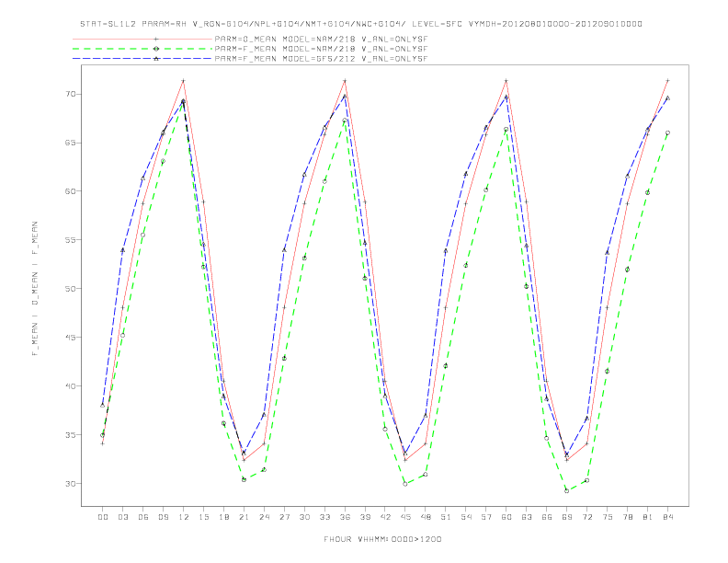The width and height of the screenshot is (728, 563).
Task: Click the x-axis forecast hour label 39
Action: [365, 517]
